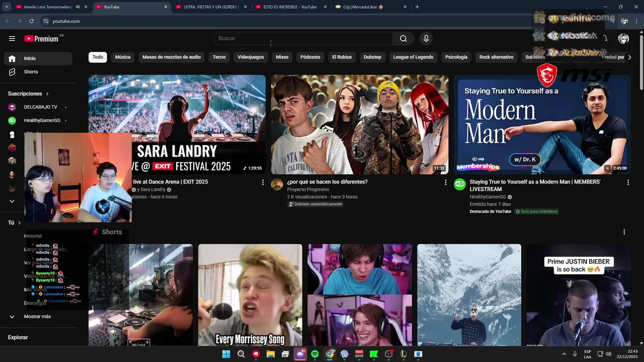Open Staying True to Yourself thumbnail
The image size is (644, 362).
point(542,125)
